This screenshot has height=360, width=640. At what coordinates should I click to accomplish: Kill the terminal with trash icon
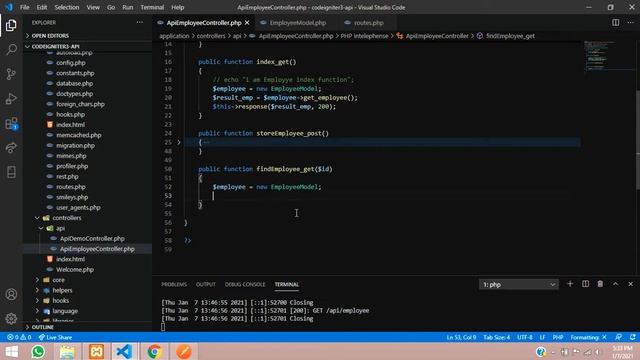point(600,284)
